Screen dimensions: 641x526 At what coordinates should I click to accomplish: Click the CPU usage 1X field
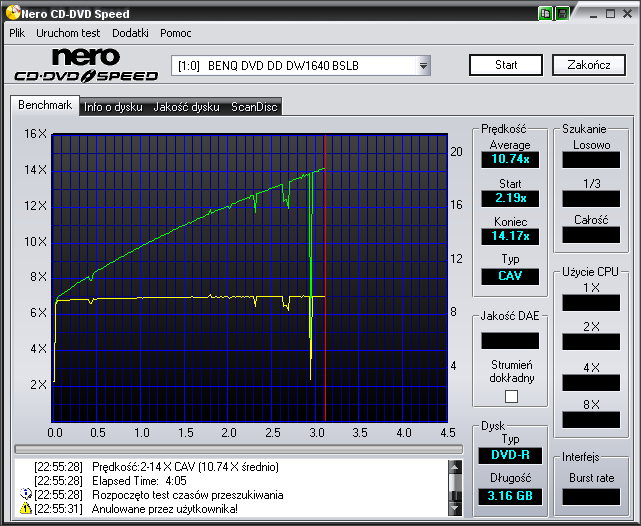pyautogui.click(x=591, y=303)
